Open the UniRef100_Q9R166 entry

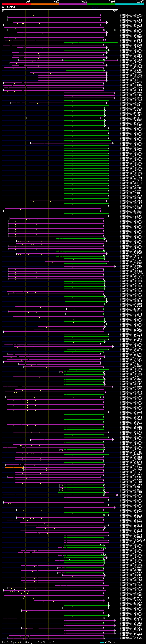click(x=131, y=567)
